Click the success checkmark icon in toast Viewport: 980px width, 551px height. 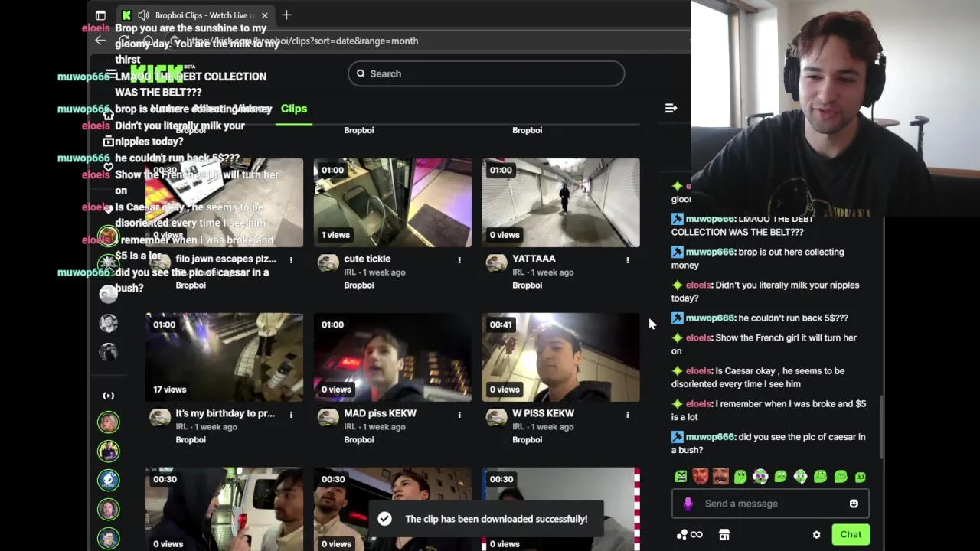(384, 519)
